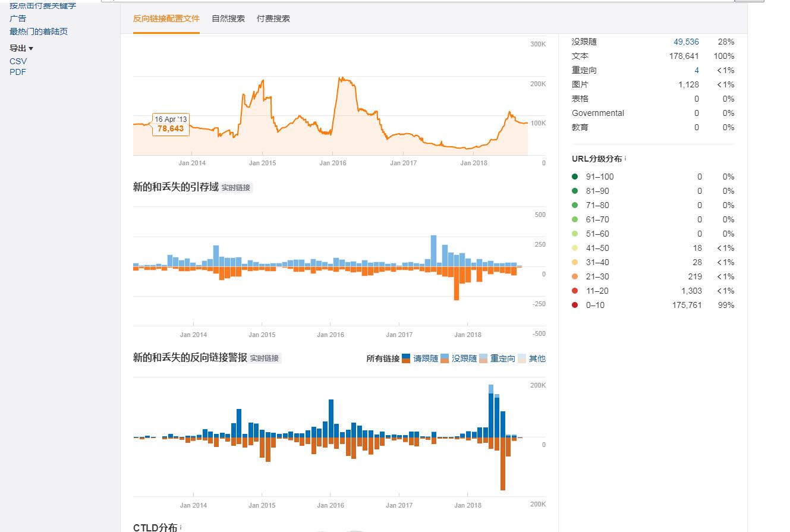Expand the 导出 export dropdown

21,48
